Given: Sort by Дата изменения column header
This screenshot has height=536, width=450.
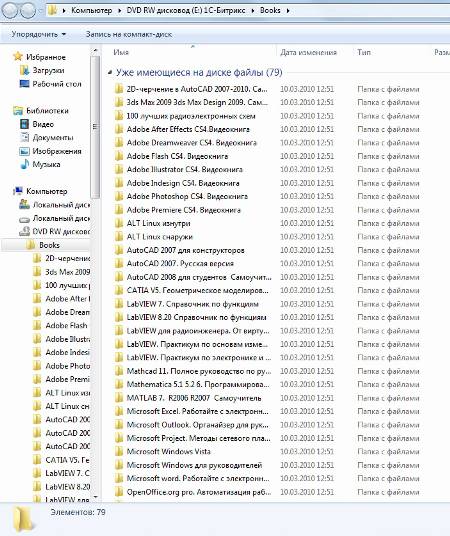Looking at the screenshot, I should click(x=308, y=52).
